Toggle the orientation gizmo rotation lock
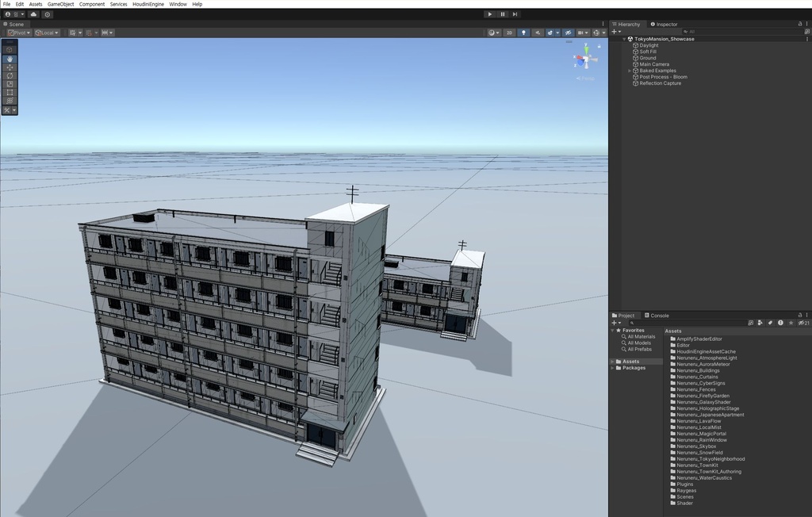This screenshot has width=812, height=517. pyautogui.click(x=599, y=46)
